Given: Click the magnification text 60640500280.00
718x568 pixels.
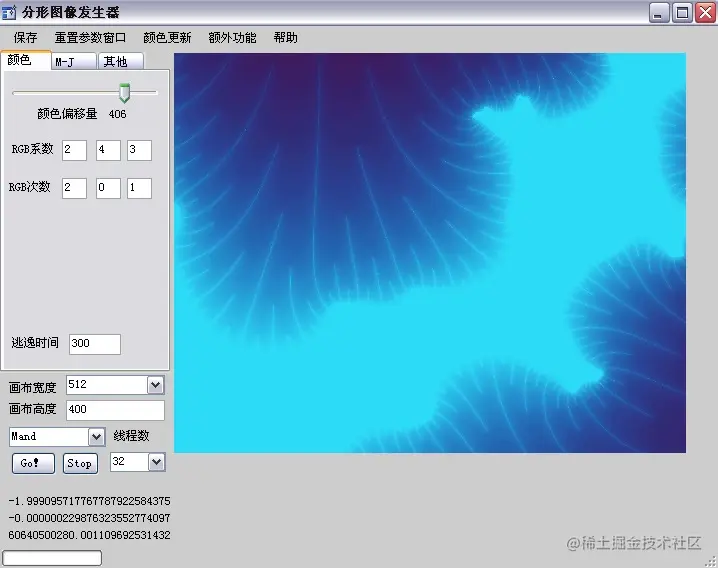Looking at the screenshot, I should point(89,535).
